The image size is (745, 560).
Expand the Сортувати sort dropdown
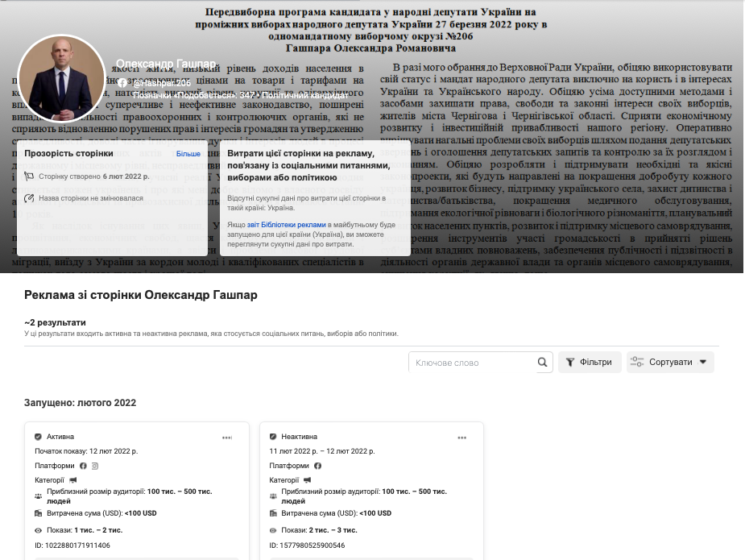pos(670,363)
